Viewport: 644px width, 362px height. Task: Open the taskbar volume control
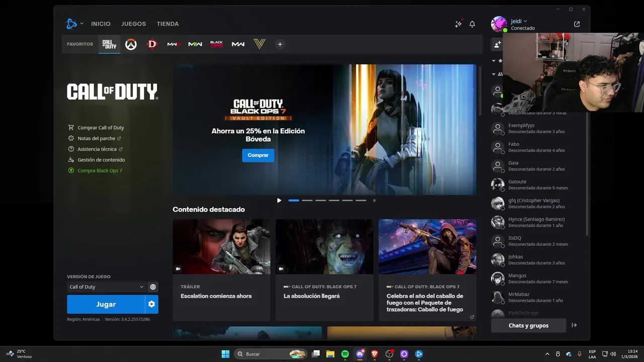(x=613, y=354)
